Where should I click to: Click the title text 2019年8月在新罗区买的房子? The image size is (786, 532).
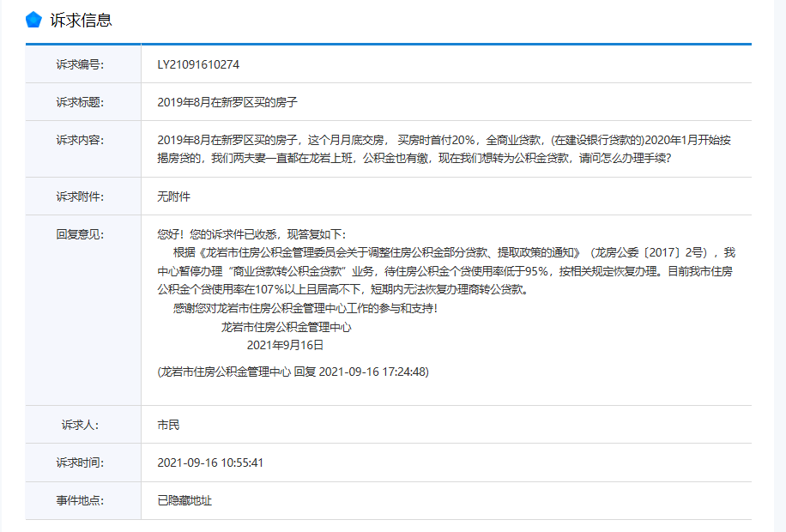[x=227, y=102]
